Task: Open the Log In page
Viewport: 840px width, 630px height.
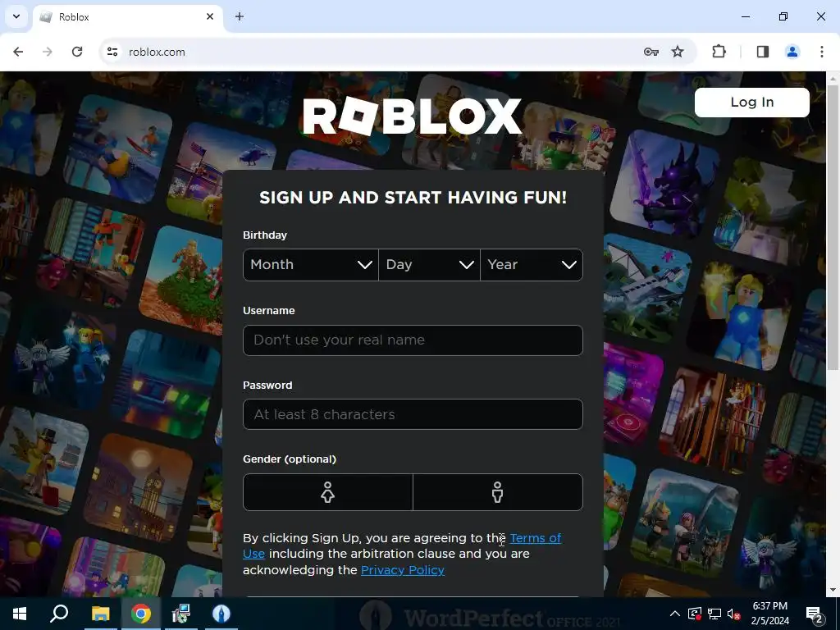Action: click(751, 103)
